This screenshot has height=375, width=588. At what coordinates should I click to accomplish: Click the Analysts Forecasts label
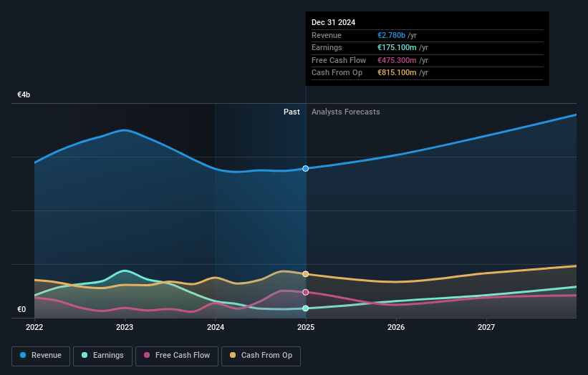pyautogui.click(x=346, y=112)
